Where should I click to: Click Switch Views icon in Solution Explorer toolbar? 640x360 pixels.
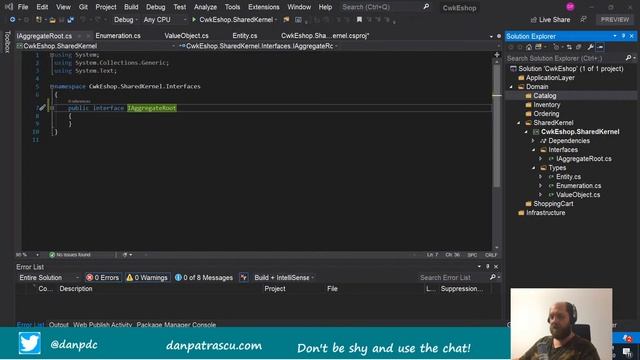click(538, 47)
